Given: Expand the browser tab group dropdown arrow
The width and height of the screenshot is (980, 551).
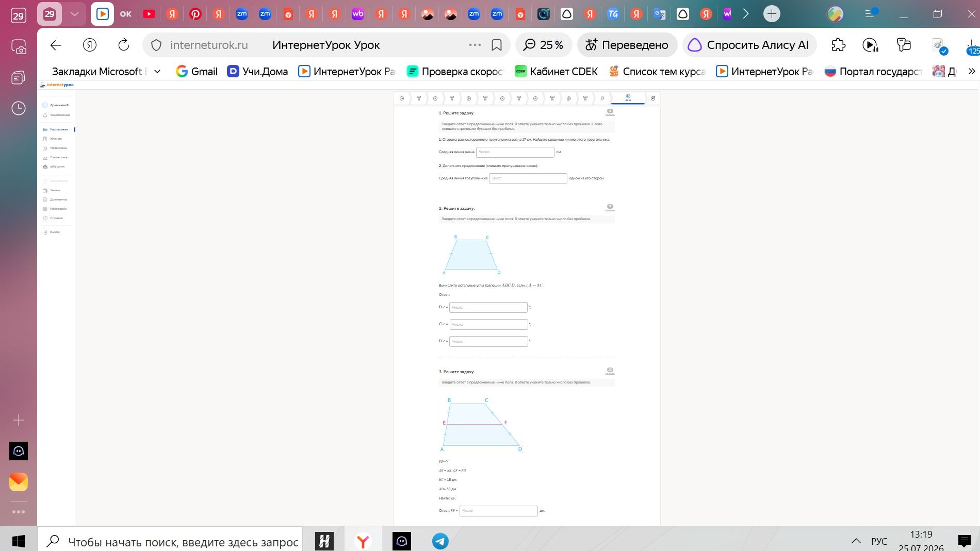Looking at the screenshot, I should 74,14.
